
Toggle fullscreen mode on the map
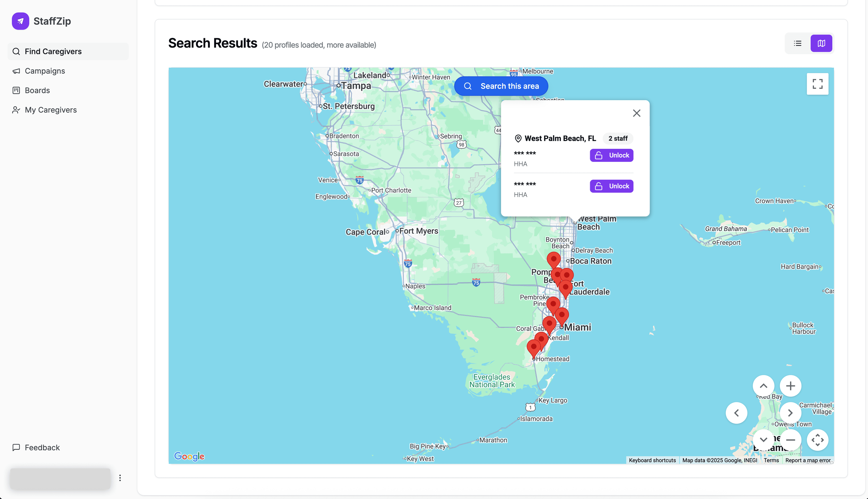pyautogui.click(x=818, y=84)
